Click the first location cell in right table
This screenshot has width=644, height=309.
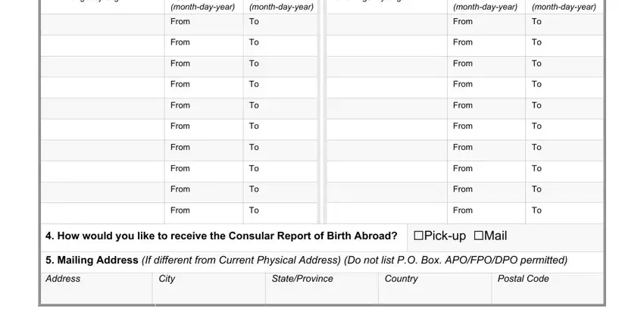click(x=387, y=25)
